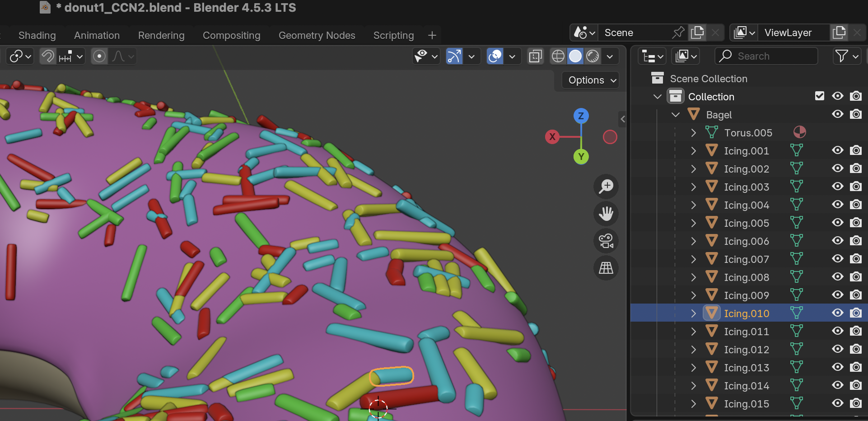Open the outliner filter popover
The width and height of the screenshot is (868, 421).
[843, 56]
